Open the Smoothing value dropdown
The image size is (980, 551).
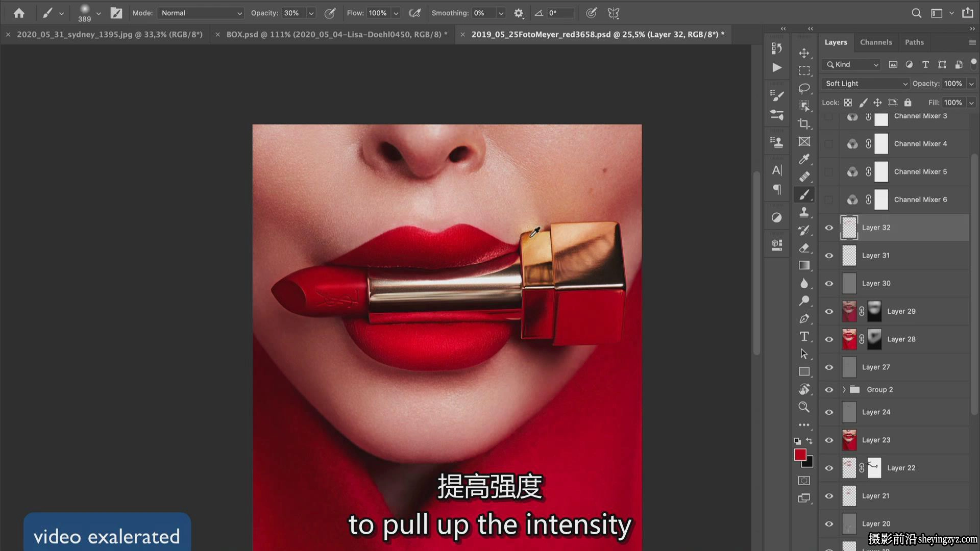point(501,13)
